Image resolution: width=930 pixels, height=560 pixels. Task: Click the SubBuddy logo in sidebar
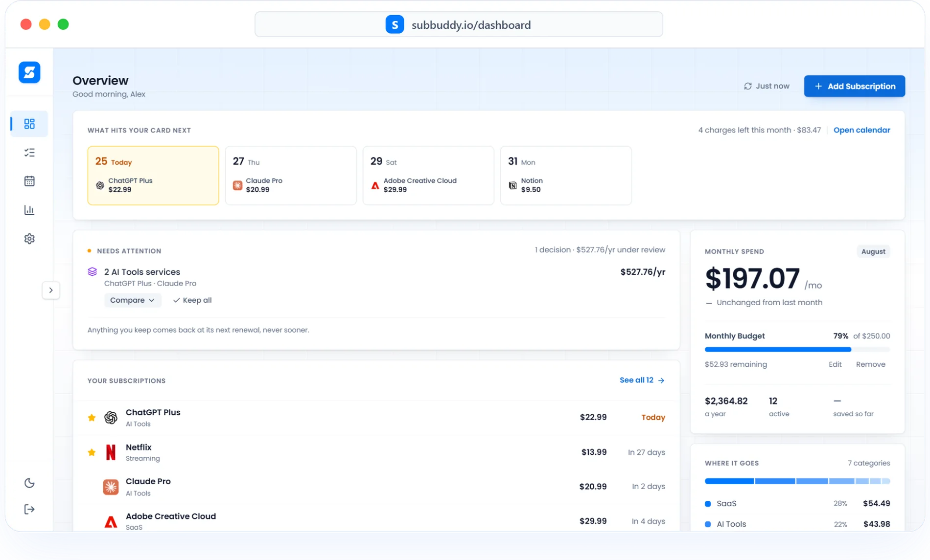click(29, 72)
